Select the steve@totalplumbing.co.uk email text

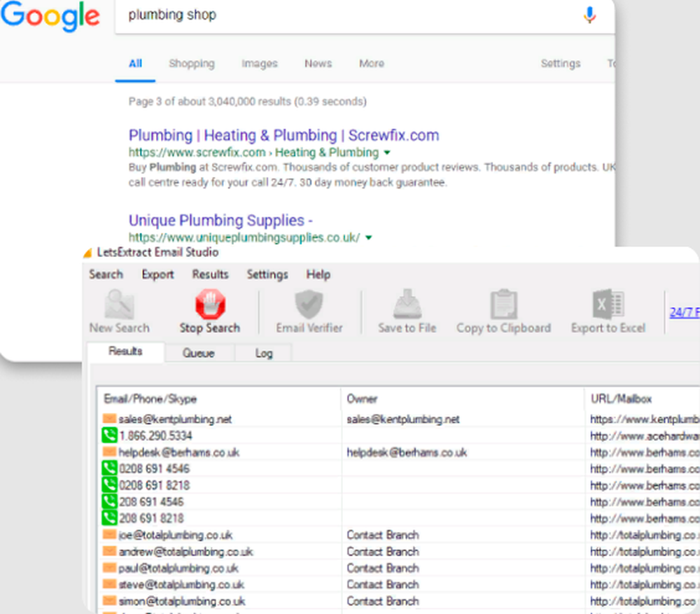click(181, 584)
